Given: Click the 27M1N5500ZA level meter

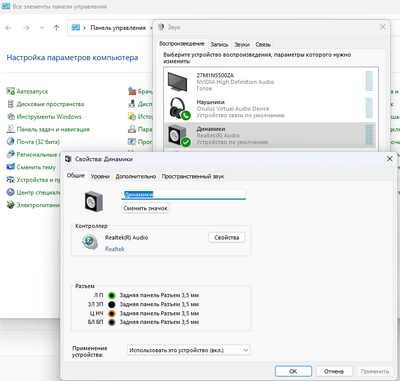Looking at the screenshot, I should [369, 81].
